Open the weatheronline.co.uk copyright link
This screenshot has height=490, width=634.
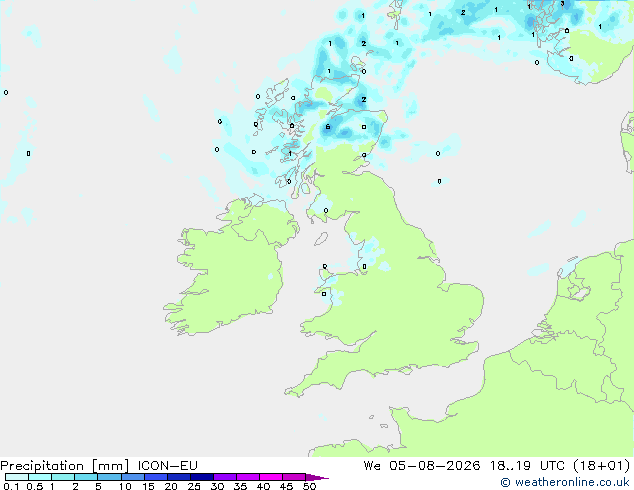565,482
